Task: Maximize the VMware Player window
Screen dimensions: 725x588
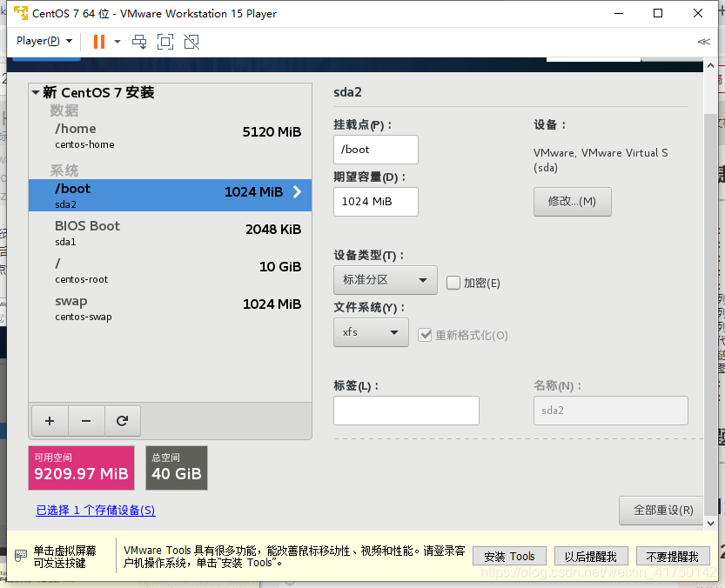Action: point(658,13)
